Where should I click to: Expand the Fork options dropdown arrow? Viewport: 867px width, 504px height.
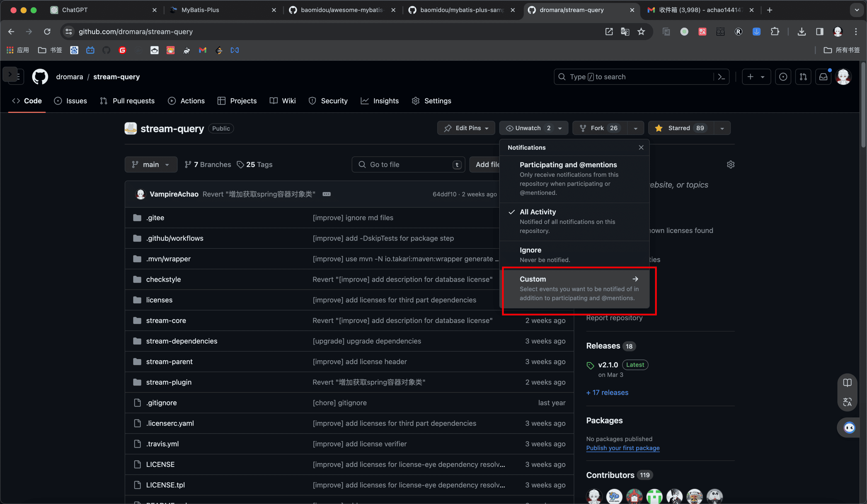tap(635, 128)
